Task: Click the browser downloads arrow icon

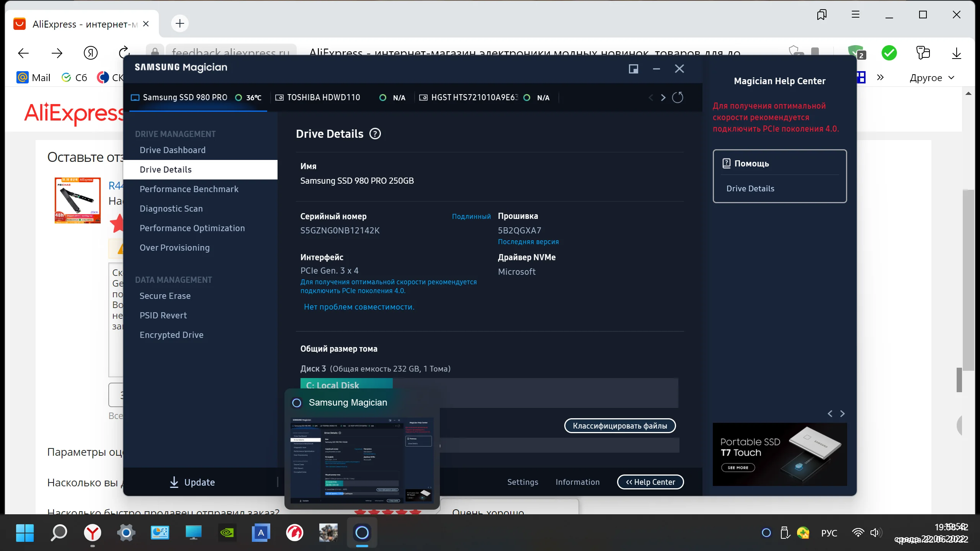Action: pos(956,53)
